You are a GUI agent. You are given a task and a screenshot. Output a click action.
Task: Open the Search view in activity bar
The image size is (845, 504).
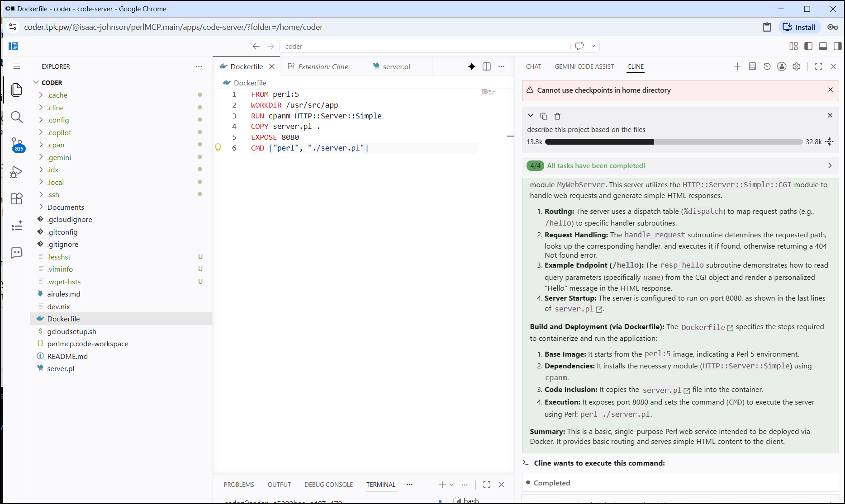[17, 117]
